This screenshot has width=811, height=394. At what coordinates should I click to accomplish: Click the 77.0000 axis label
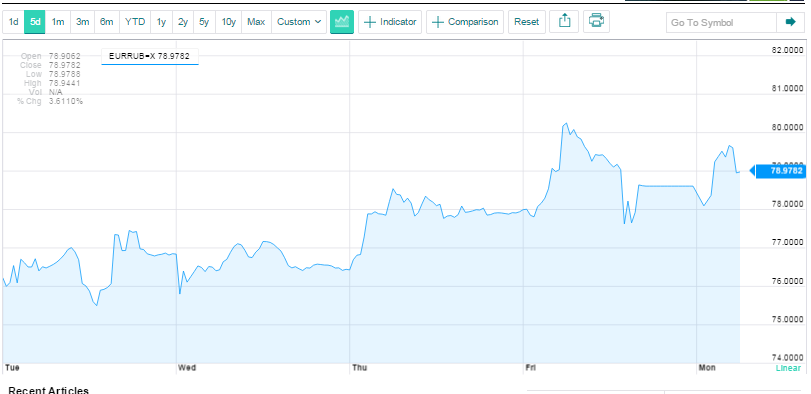click(x=787, y=243)
